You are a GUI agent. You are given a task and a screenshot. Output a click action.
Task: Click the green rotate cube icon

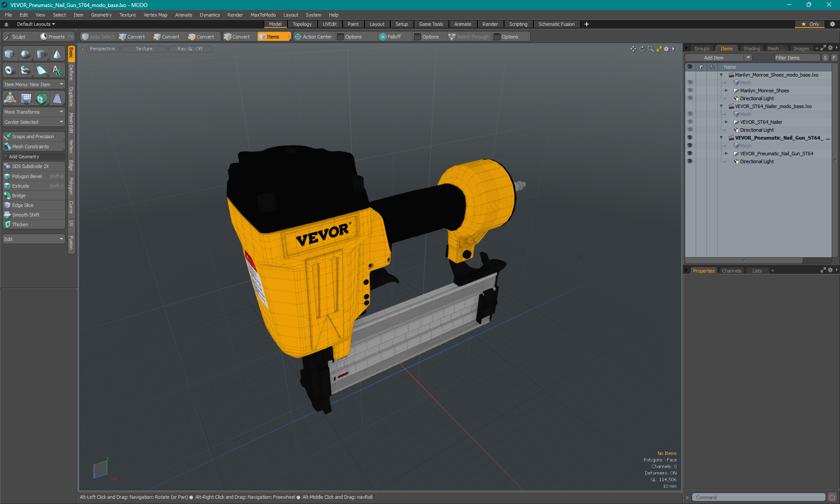[42, 98]
